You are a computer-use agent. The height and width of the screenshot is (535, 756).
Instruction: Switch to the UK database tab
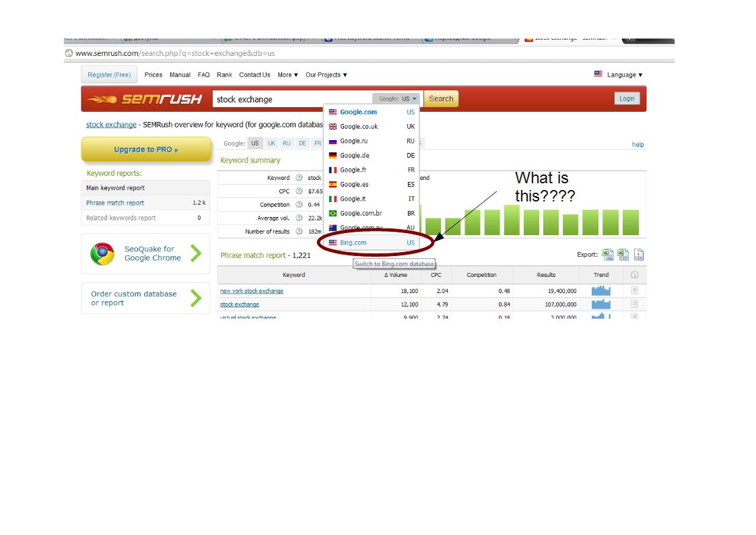tap(272, 144)
